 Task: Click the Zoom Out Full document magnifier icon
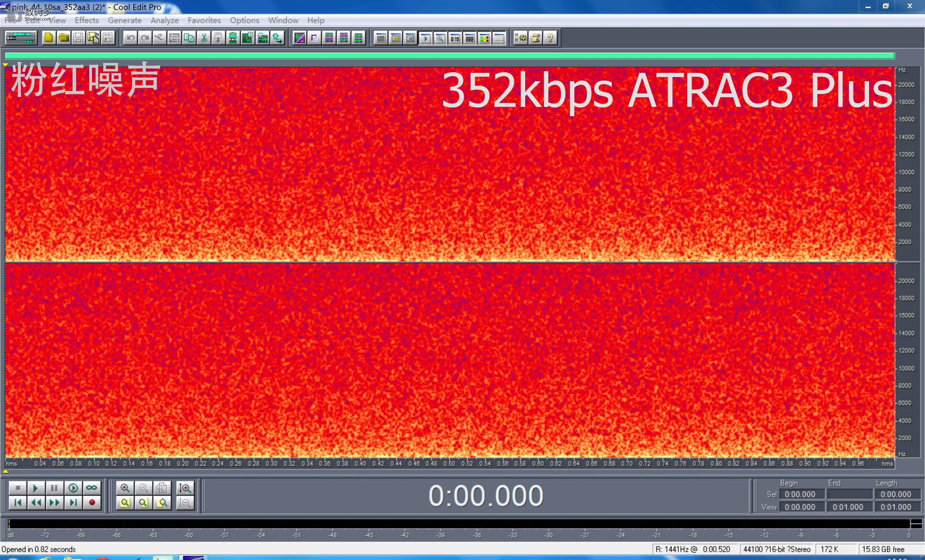(162, 488)
